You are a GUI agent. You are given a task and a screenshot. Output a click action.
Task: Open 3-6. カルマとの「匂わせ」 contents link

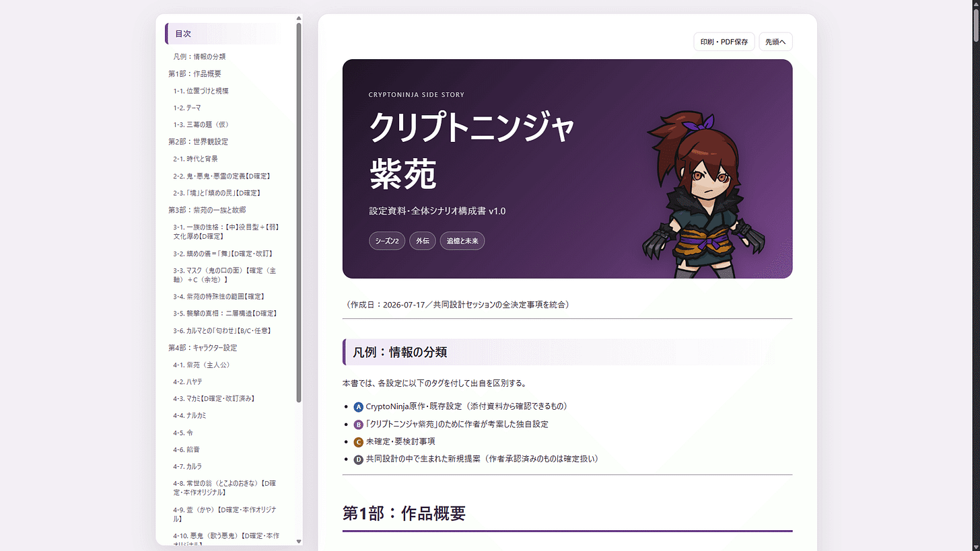click(222, 330)
